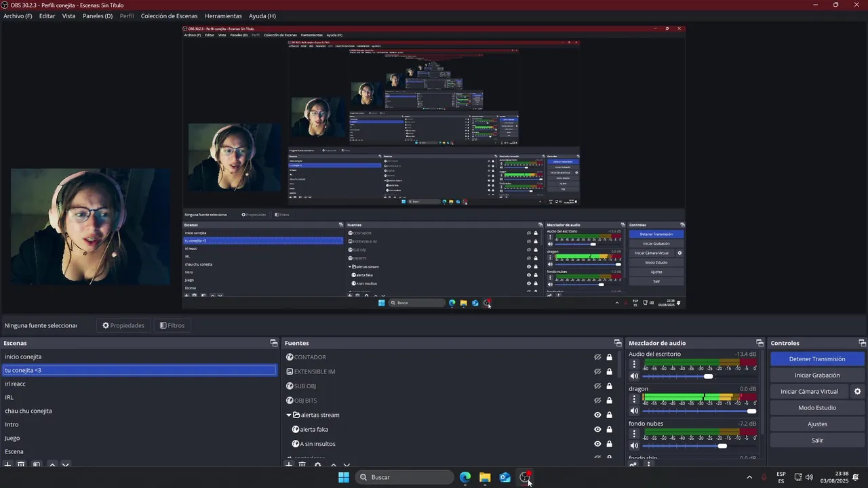Click the microphone tray icon
Viewport: 868px width, 488px height.
[764, 477]
